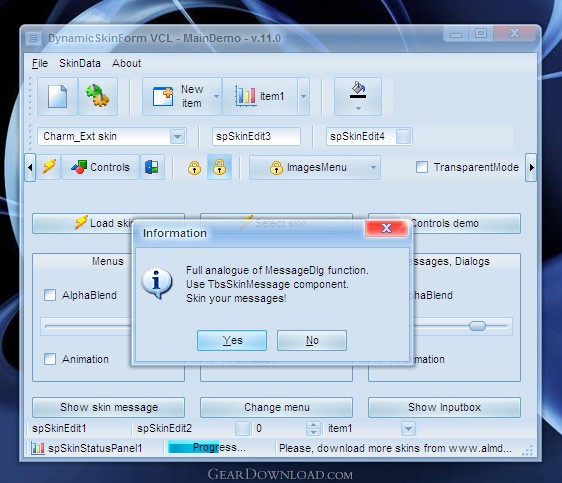Close the Information dialog with red X
The width and height of the screenshot is (562, 483).
(386, 228)
